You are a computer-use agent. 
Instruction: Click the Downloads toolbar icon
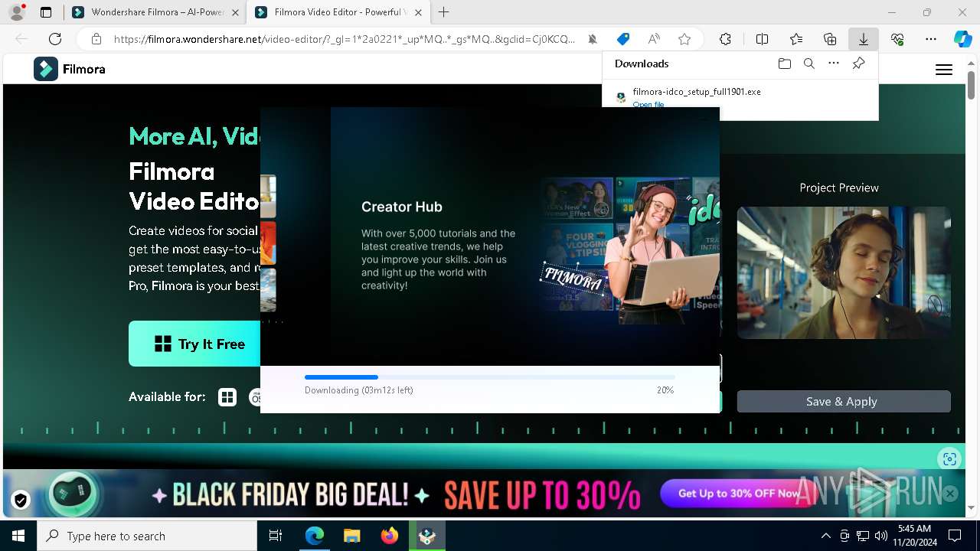(864, 39)
